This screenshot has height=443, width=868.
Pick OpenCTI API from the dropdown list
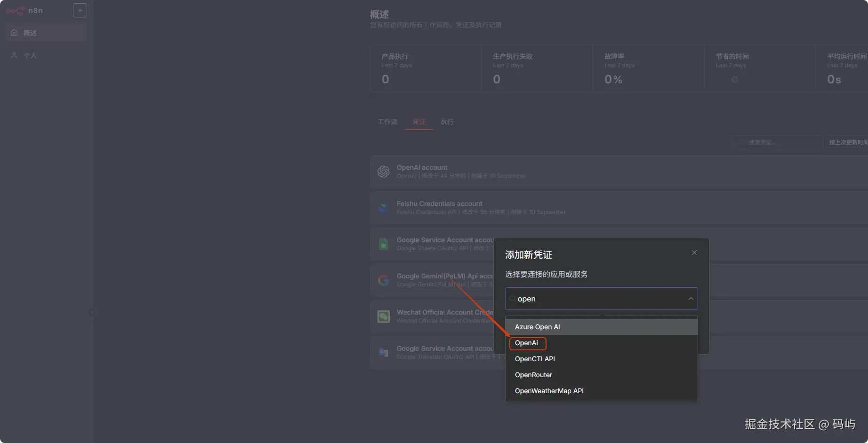coord(602,359)
